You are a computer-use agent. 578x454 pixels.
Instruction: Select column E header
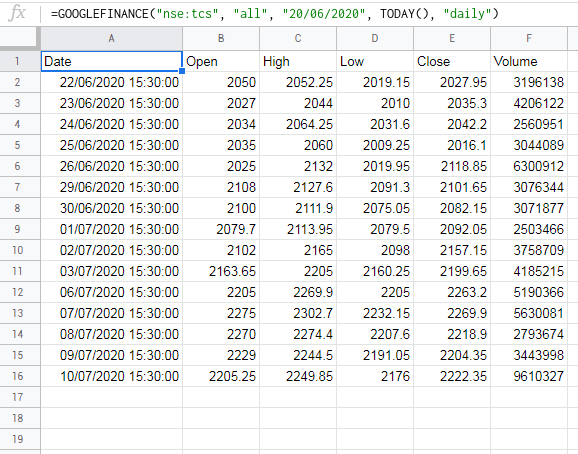pyautogui.click(x=452, y=38)
